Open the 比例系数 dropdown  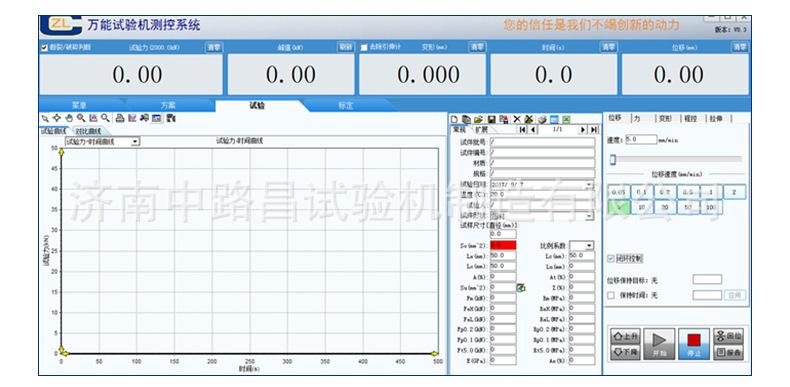[x=589, y=246]
